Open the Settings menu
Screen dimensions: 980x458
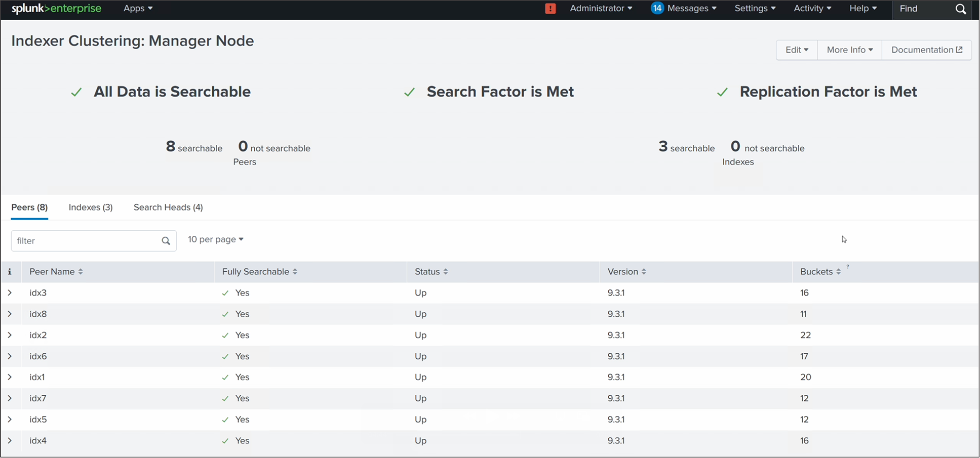[x=755, y=8]
